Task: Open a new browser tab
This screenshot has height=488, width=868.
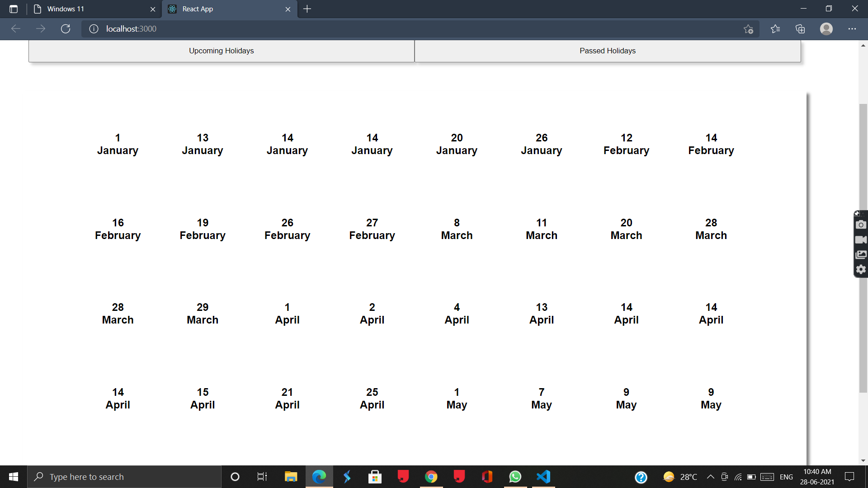Action: point(307,9)
